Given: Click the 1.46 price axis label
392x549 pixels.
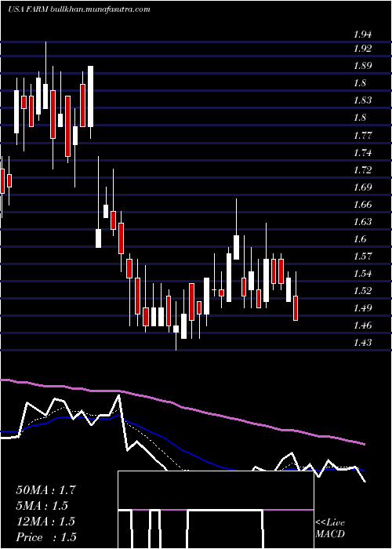Looking at the screenshot, I should 362,325.
